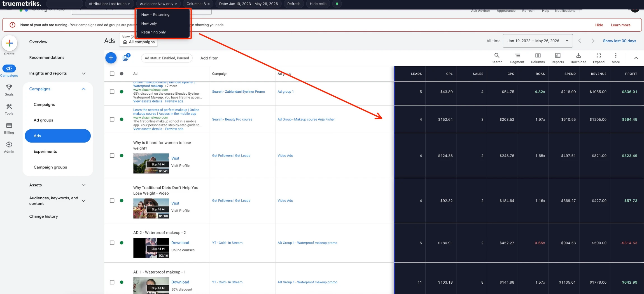Click the Download icon

point(578,55)
